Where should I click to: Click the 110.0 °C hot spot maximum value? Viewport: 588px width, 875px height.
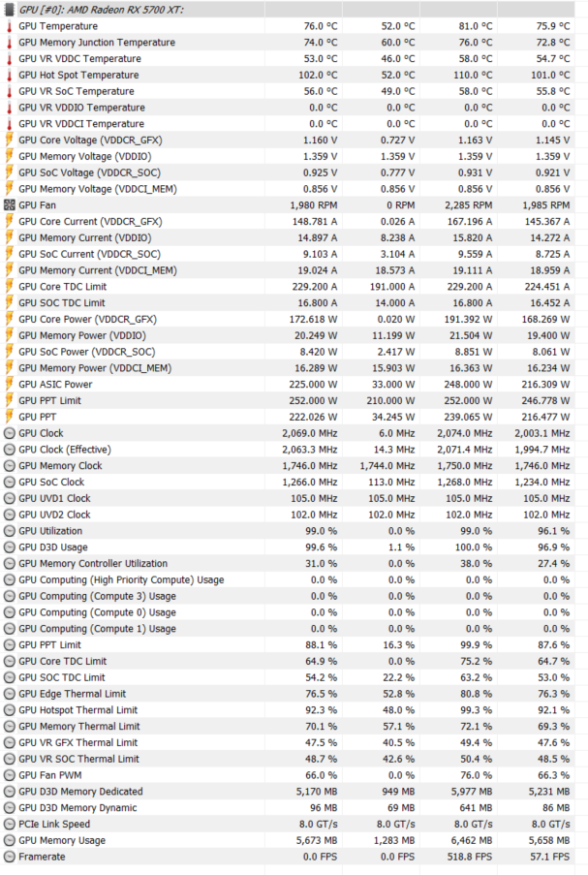click(473, 76)
